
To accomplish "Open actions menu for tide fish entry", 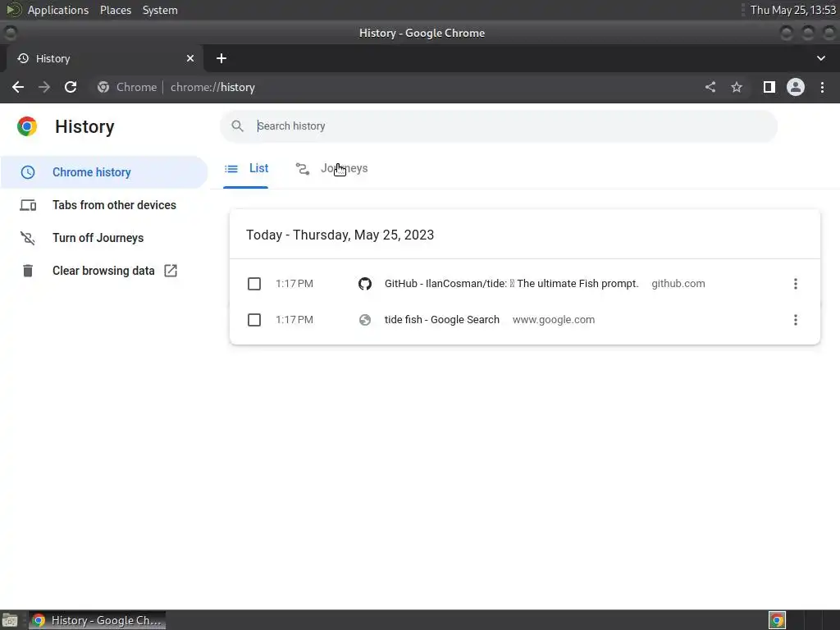I will click(x=796, y=320).
